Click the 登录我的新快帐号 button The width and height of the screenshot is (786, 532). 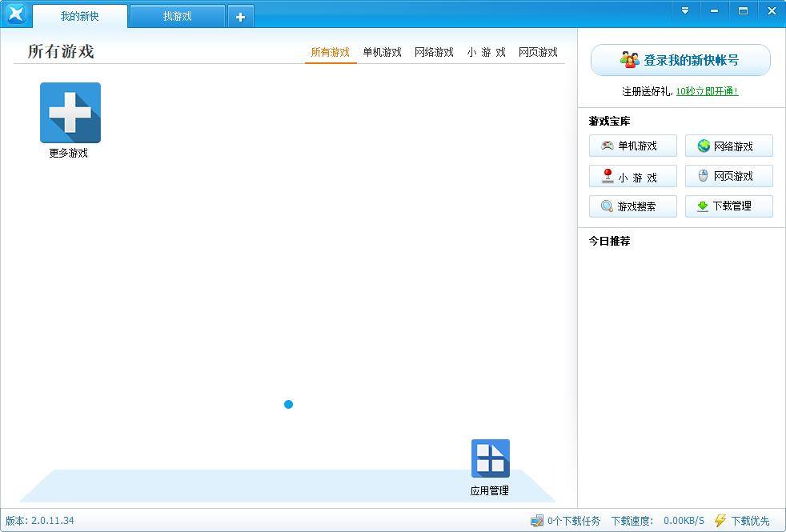pos(680,59)
